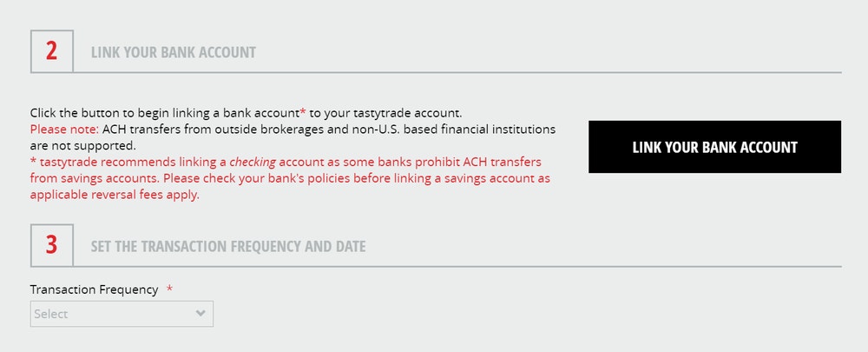Click the 'applicable reversal fees apply' text

115,196
